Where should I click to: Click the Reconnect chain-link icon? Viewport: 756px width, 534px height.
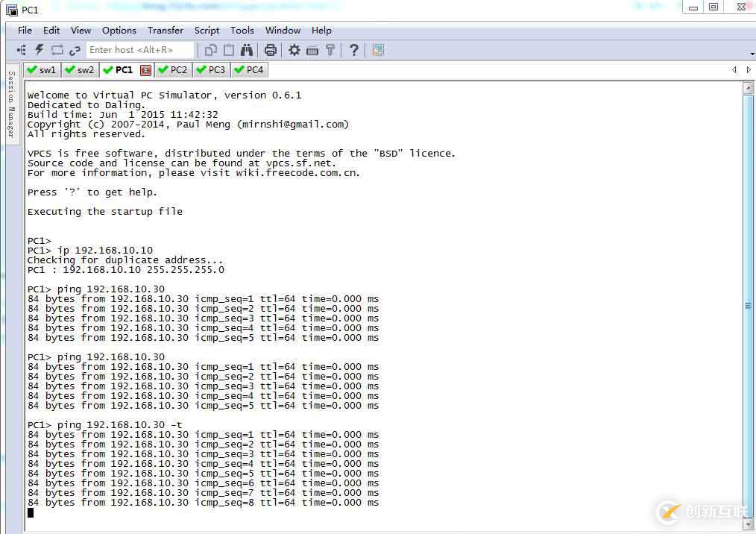75,50
